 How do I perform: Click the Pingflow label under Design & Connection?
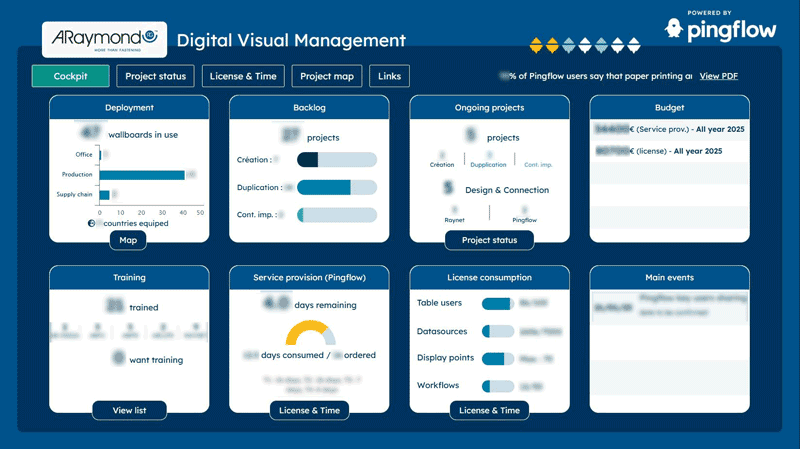tap(524, 220)
